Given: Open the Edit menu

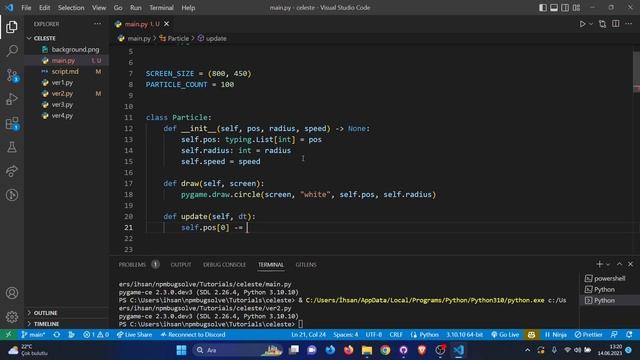Looking at the screenshot, I should point(44,8).
